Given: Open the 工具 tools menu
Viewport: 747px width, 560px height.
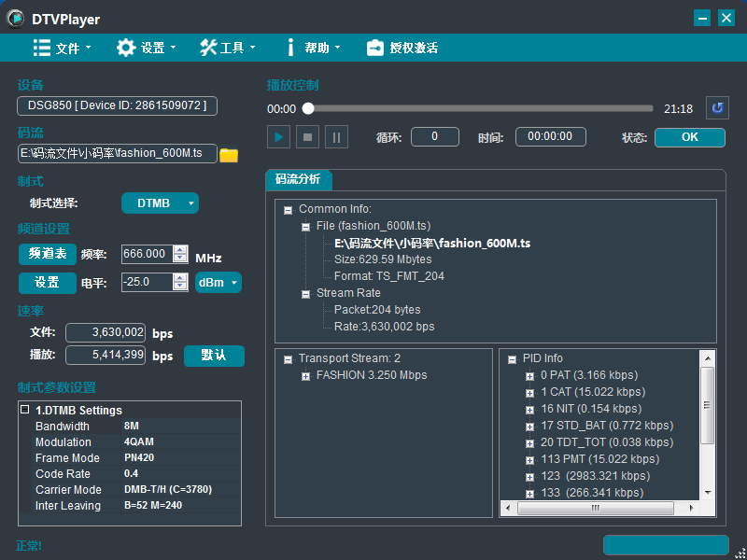Looking at the screenshot, I should [x=228, y=48].
